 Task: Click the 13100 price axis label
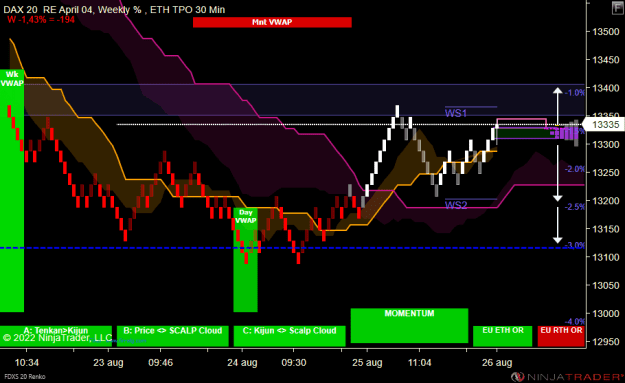[x=606, y=257]
